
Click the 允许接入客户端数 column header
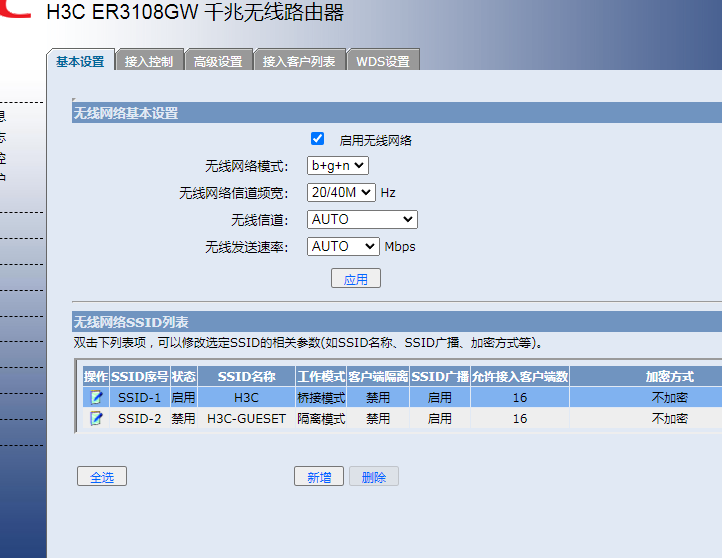coord(520,377)
